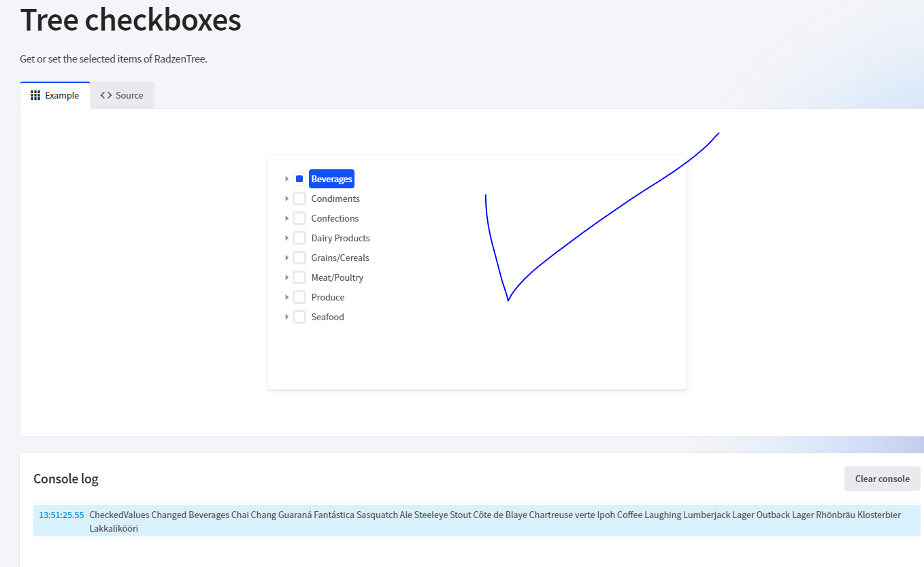The image size is (924, 567).
Task: Check the Produce checkbox
Action: (x=299, y=297)
